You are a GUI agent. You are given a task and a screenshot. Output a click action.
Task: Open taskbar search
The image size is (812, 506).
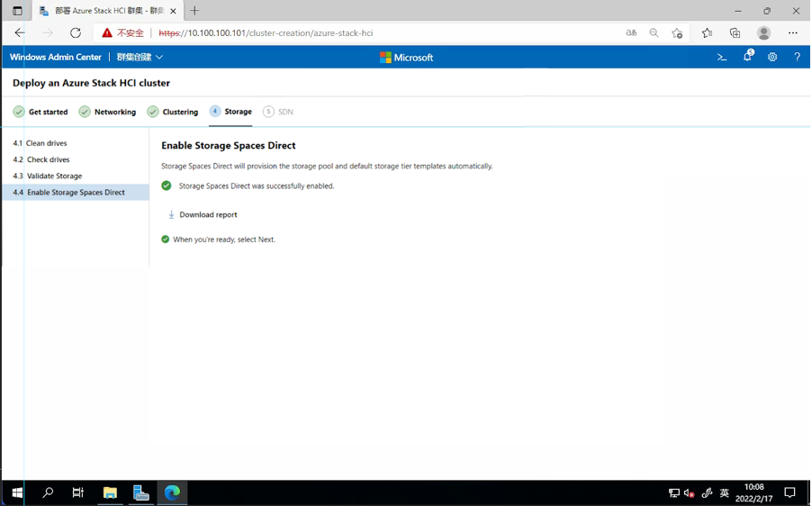(x=48, y=492)
